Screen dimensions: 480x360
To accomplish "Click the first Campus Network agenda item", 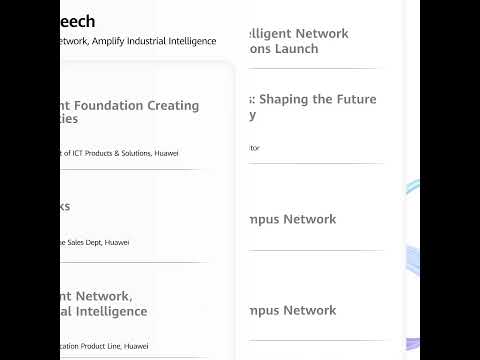I will tap(293, 219).
